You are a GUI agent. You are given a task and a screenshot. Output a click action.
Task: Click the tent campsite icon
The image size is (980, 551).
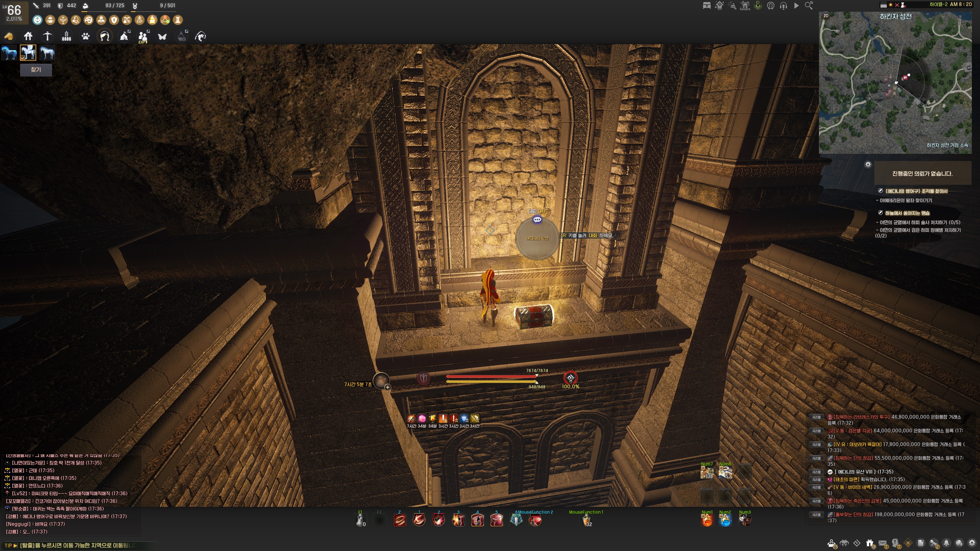pos(124,36)
